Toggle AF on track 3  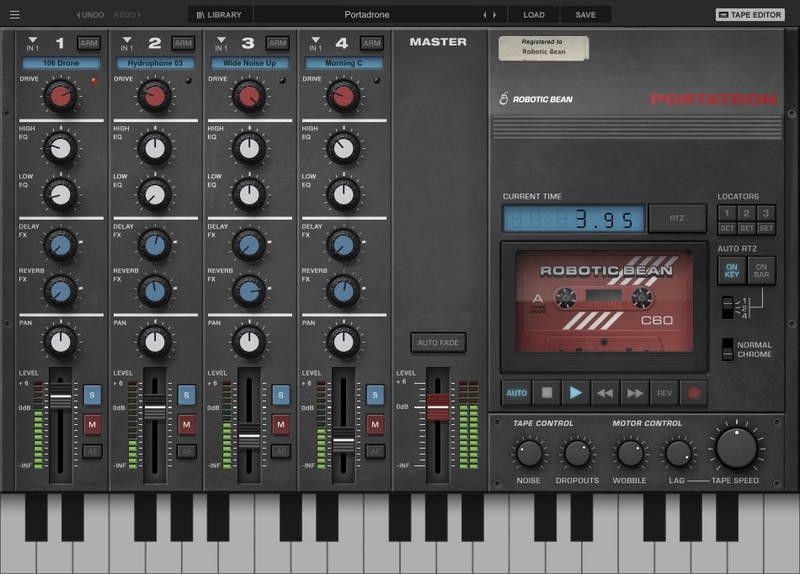tap(281, 451)
